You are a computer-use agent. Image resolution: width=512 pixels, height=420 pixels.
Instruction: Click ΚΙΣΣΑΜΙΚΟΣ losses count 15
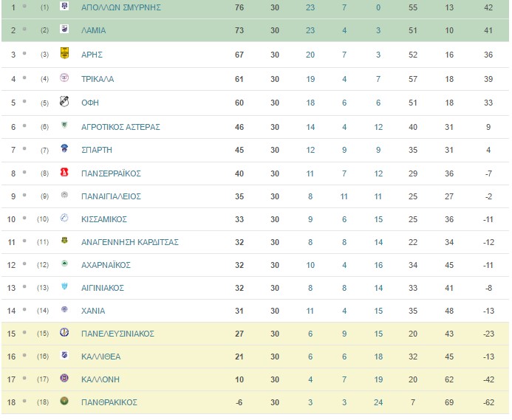pos(378,219)
